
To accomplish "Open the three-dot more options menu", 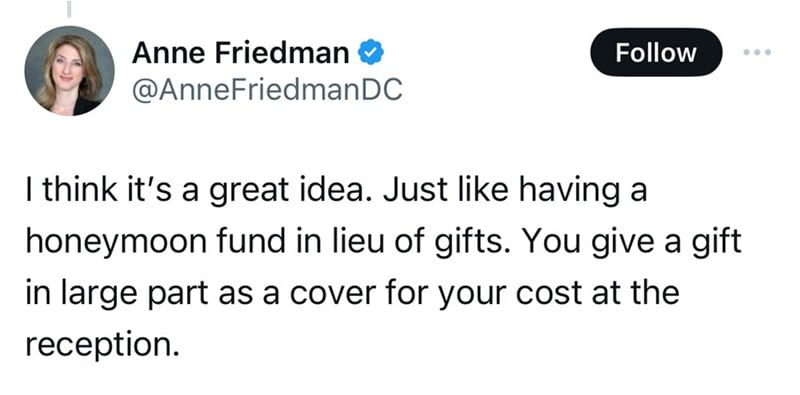I will click(x=757, y=52).
